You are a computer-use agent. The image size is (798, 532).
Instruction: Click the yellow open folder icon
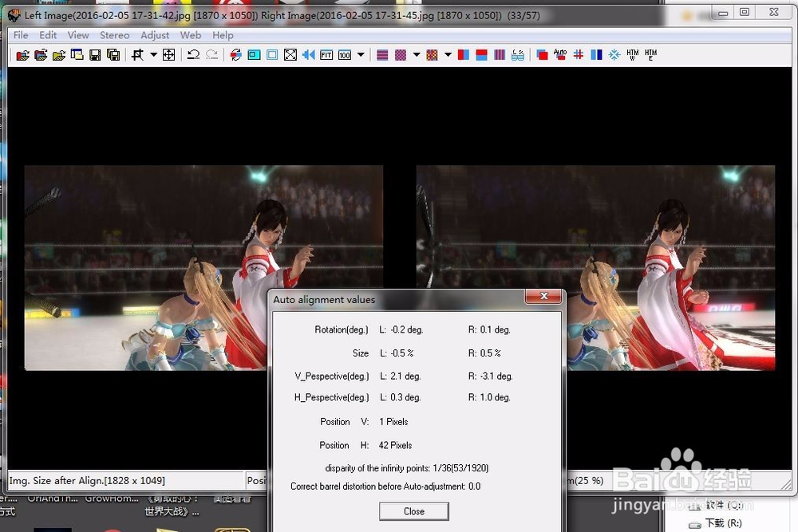59,55
